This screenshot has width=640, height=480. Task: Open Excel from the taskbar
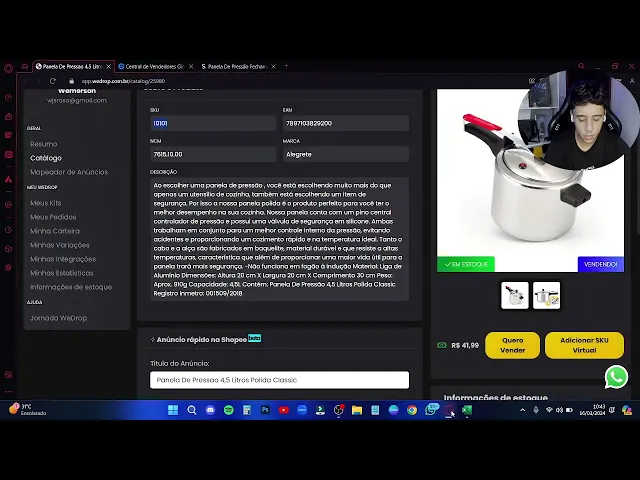[467, 410]
